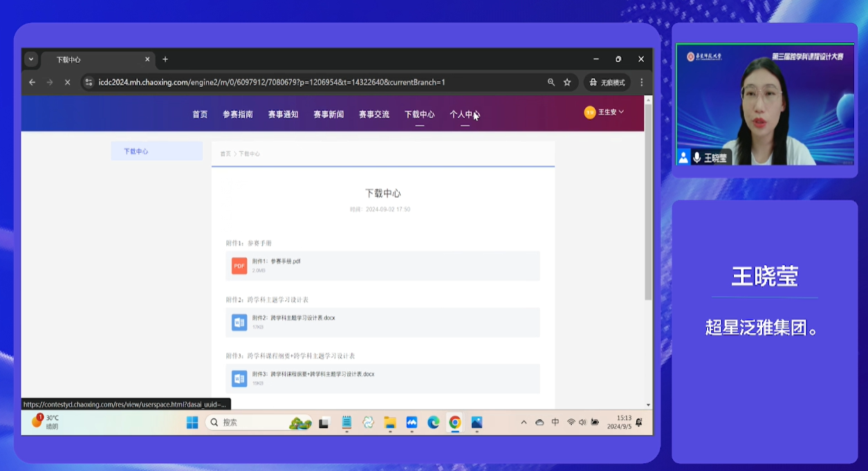Switch to Google Chrome on the taskbar
The height and width of the screenshot is (471, 868).
(455, 423)
